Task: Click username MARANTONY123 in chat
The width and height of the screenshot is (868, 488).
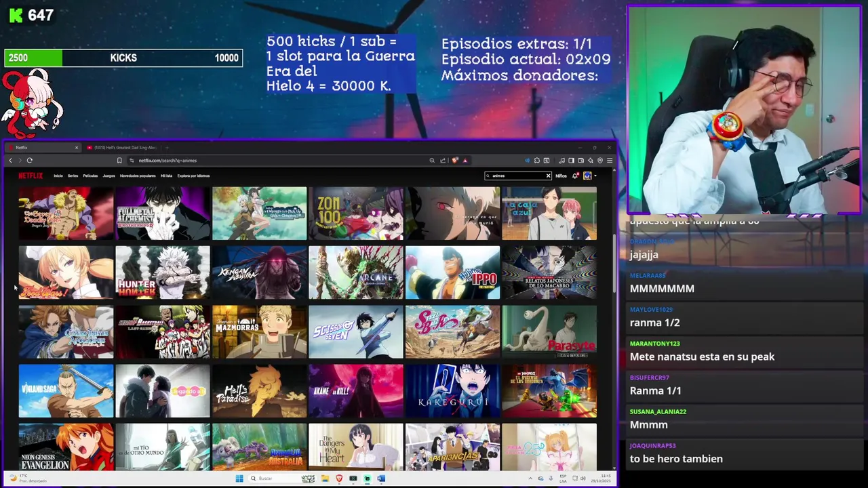Action: point(654,344)
